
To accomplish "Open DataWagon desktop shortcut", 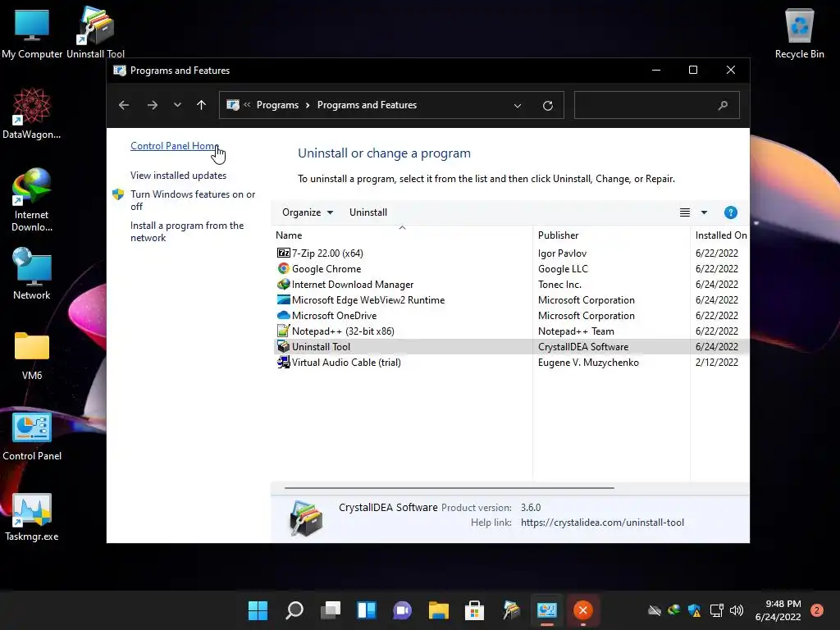I will pos(32,113).
